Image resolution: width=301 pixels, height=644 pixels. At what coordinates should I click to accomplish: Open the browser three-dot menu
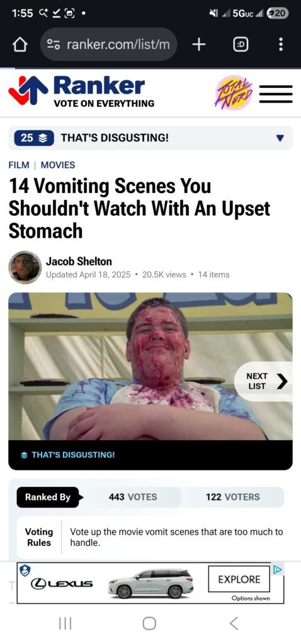click(x=280, y=45)
